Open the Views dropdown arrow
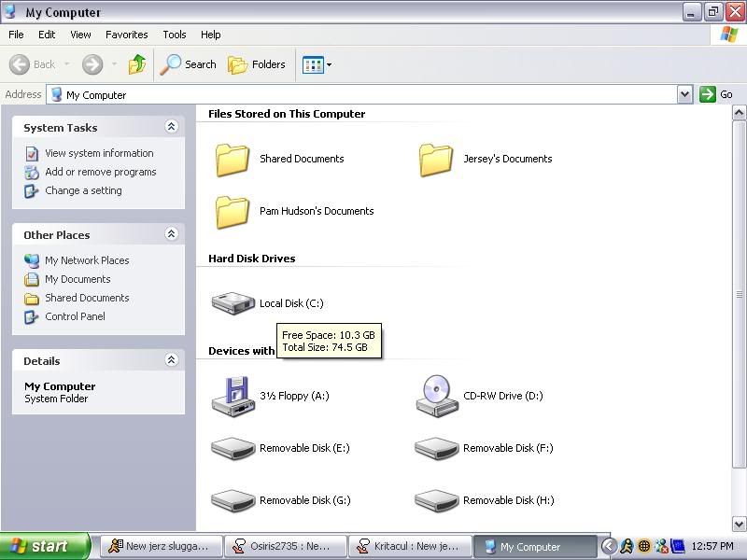Image resolution: width=747 pixels, height=560 pixels. click(329, 64)
